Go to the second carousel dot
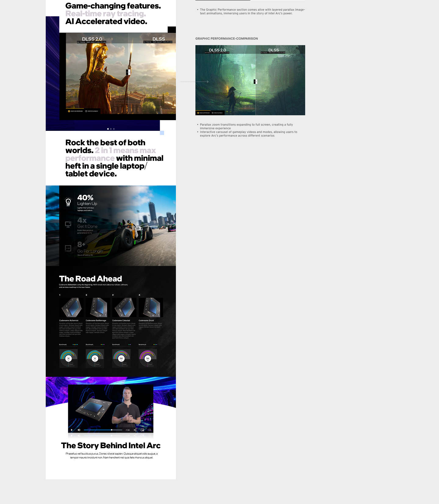 point(111,129)
